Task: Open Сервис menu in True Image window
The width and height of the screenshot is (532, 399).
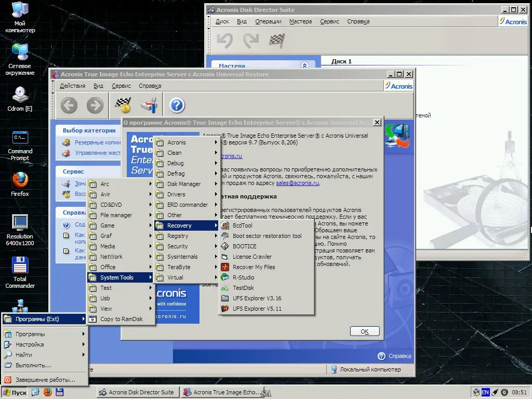Action: click(121, 86)
